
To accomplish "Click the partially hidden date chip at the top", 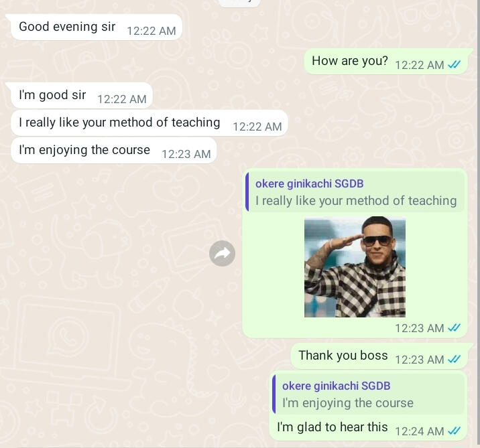I will 240,3.
